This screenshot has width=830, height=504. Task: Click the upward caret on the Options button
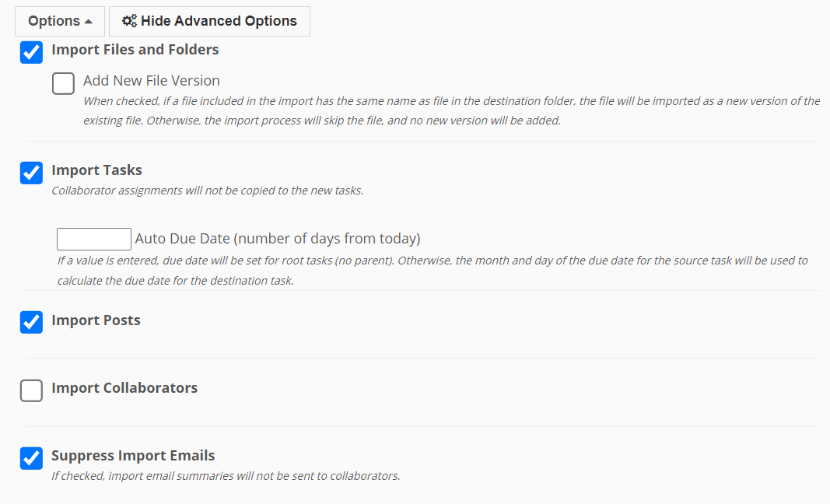[x=89, y=21]
